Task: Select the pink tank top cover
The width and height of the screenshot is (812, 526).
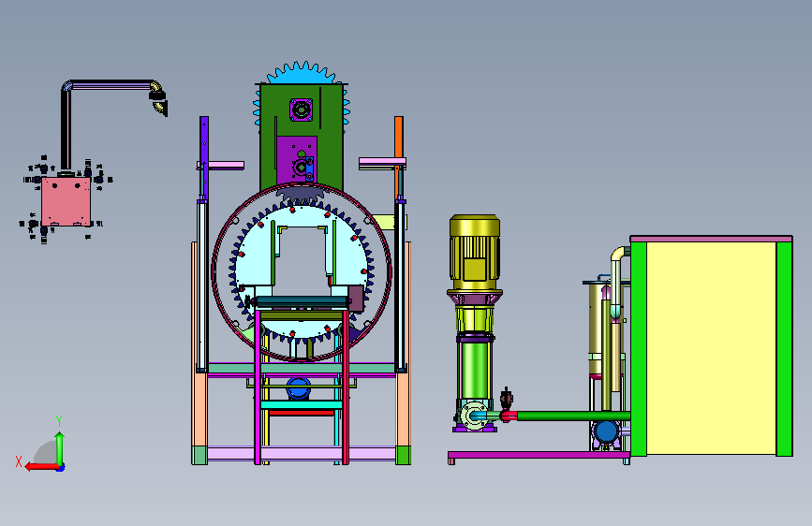Action: coord(711,239)
